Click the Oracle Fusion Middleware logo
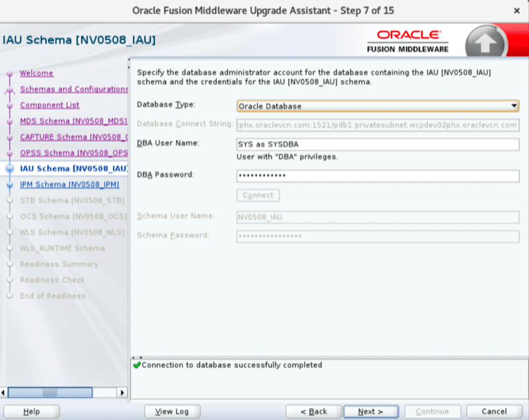Image resolution: width=529 pixels, height=420 pixels. [408, 41]
